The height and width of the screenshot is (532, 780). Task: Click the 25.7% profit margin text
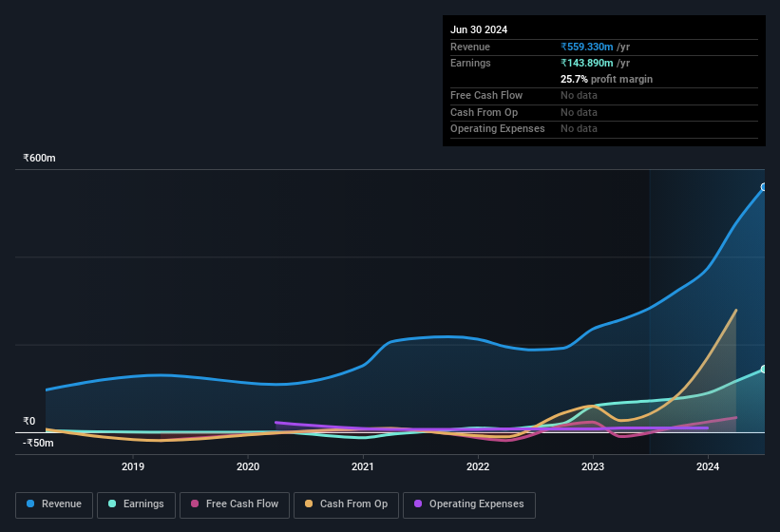pos(606,79)
